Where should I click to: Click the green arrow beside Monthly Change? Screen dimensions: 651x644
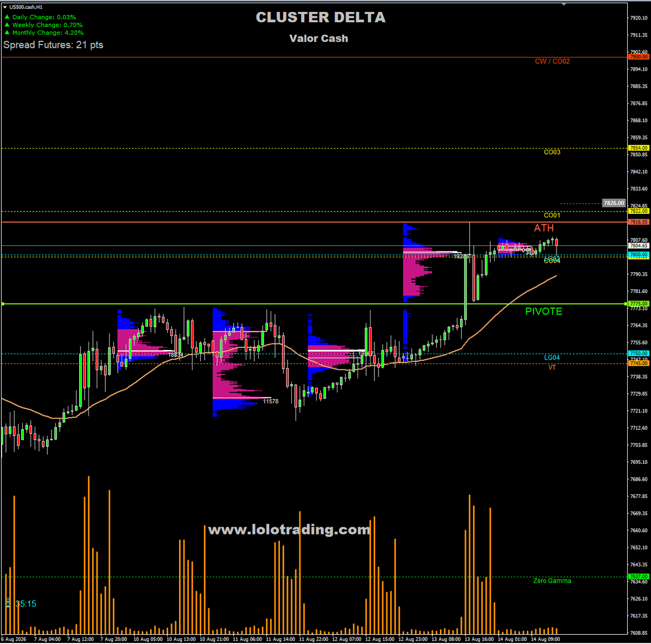(7, 33)
